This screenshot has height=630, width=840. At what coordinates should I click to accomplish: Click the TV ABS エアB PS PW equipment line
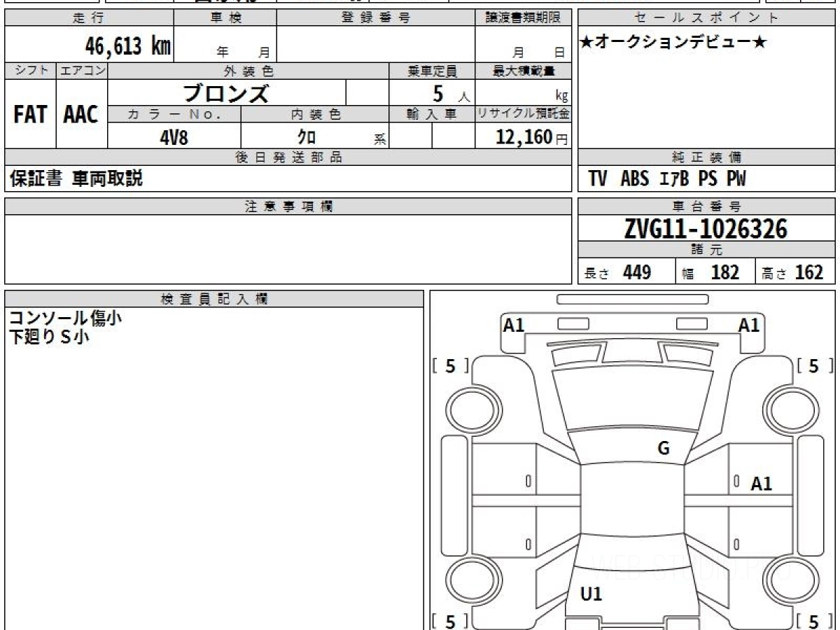tap(666, 179)
